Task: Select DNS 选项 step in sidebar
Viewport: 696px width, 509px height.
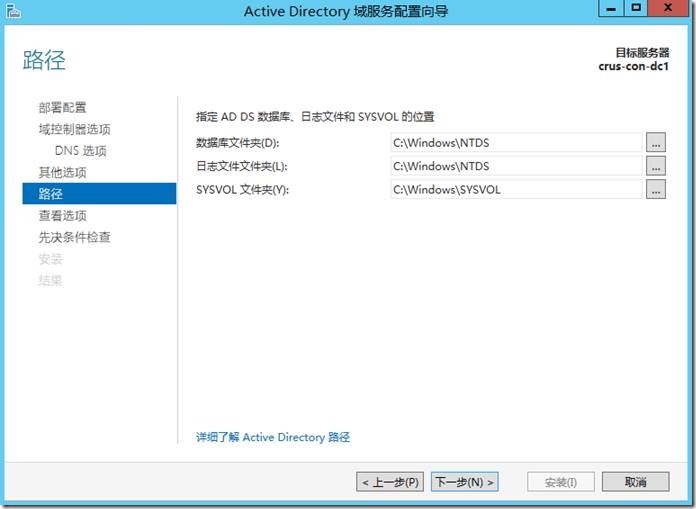Action: (x=81, y=151)
